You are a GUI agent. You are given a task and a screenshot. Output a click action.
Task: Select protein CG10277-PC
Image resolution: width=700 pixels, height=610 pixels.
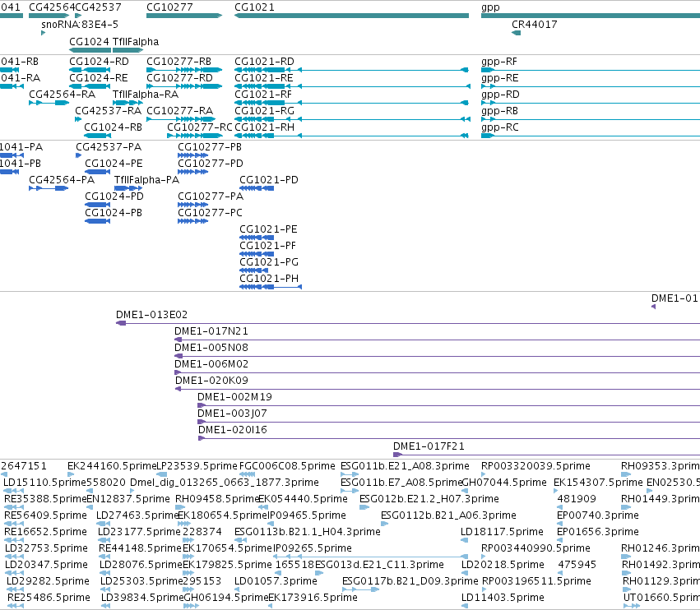pyautogui.click(x=211, y=213)
